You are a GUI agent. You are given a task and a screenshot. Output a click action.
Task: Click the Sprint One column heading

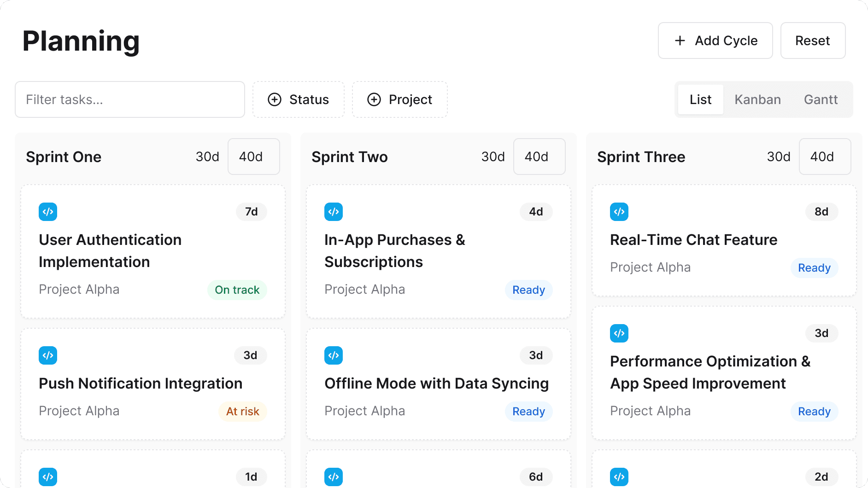[64, 157]
